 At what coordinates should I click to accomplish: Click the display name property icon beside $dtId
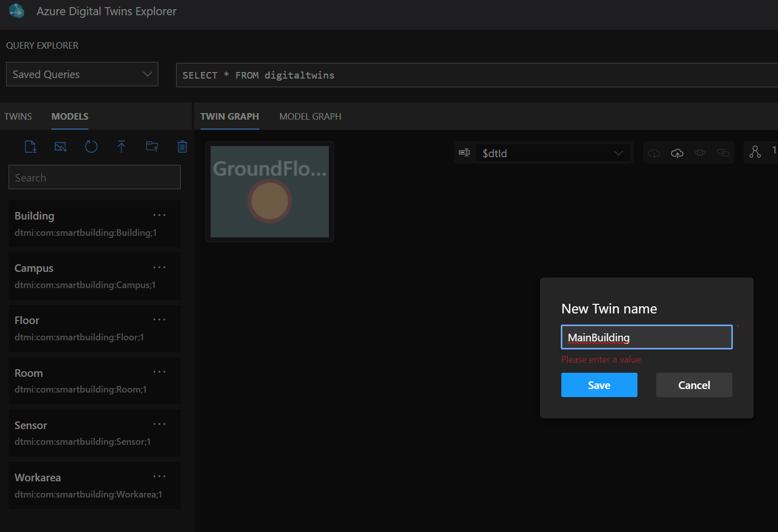[464, 153]
